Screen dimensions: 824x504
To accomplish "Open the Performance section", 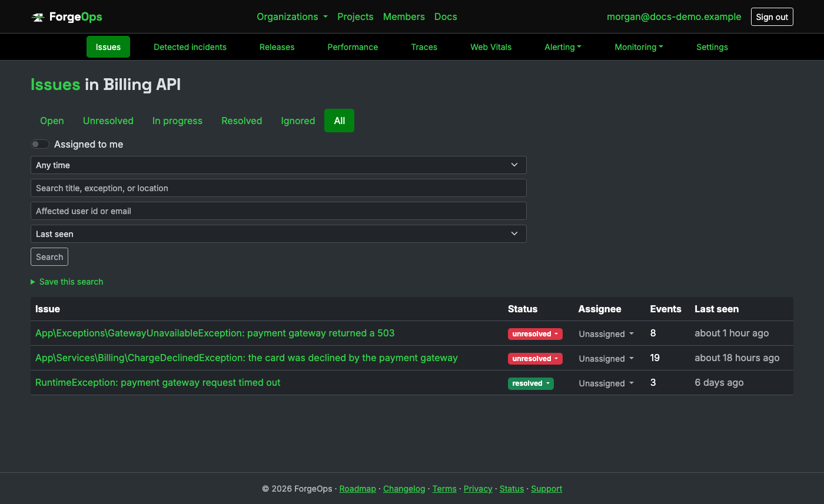I will point(353,47).
